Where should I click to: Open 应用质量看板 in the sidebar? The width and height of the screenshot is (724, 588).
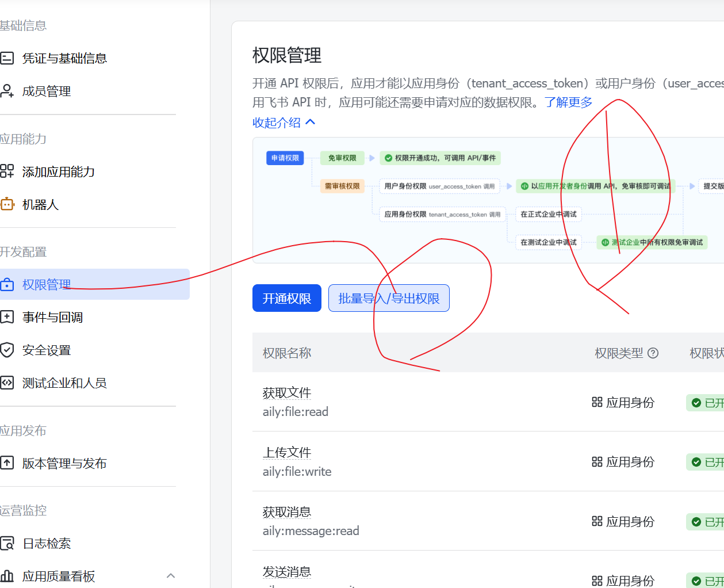59,576
